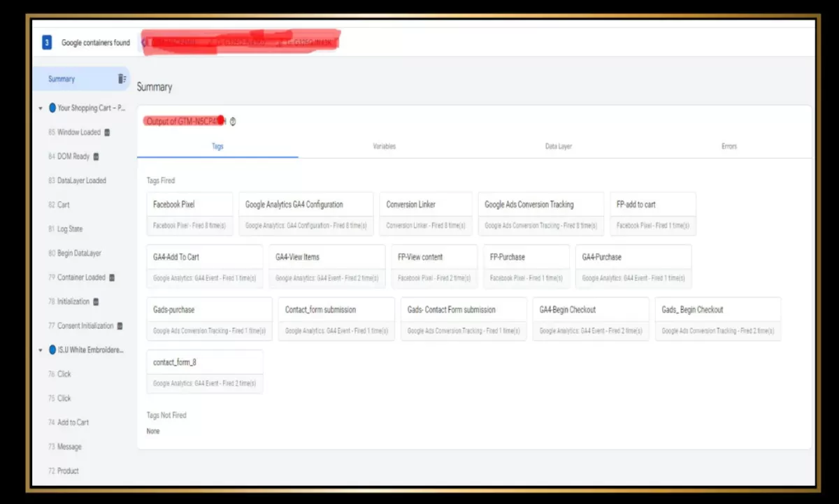Click the icon beside Window Loaded event

pyautogui.click(x=107, y=132)
